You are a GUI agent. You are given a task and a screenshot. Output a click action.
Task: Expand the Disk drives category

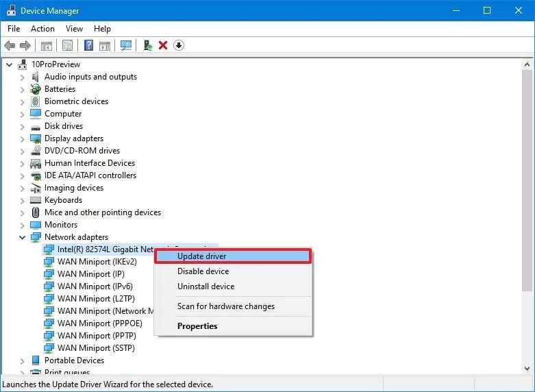[x=22, y=126]
